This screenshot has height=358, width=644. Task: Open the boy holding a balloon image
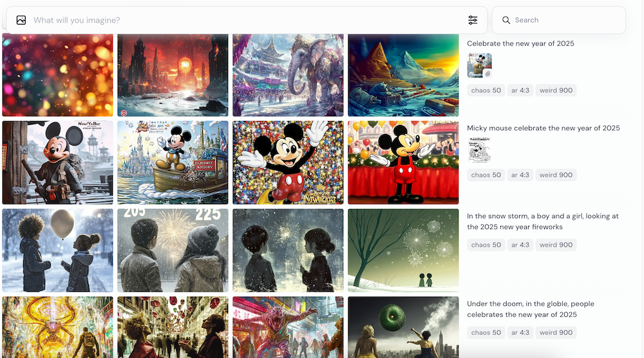(x=58, y=250)
